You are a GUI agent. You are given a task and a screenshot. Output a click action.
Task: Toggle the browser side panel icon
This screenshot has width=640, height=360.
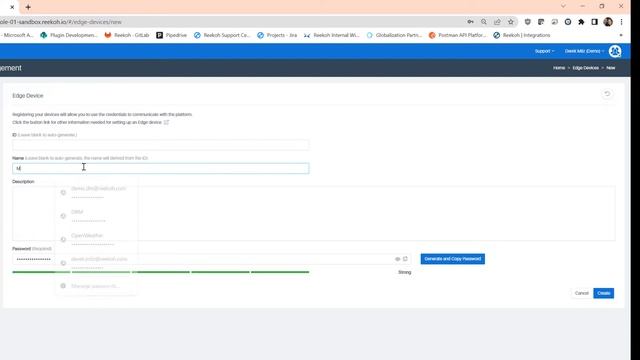pos(594,22)
